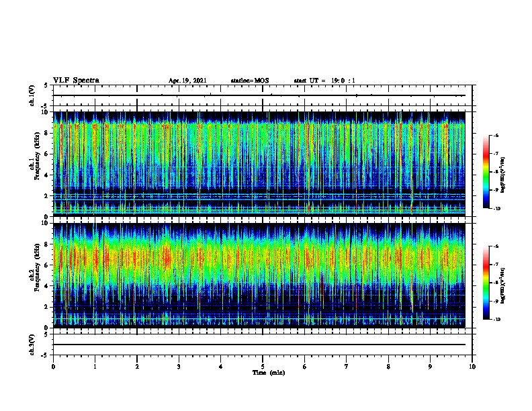Viewport: 532px width, 411px height.
Task: Click the ch.2 colorbar log(PSD) unit label
Action: click(x=503, y=285)
